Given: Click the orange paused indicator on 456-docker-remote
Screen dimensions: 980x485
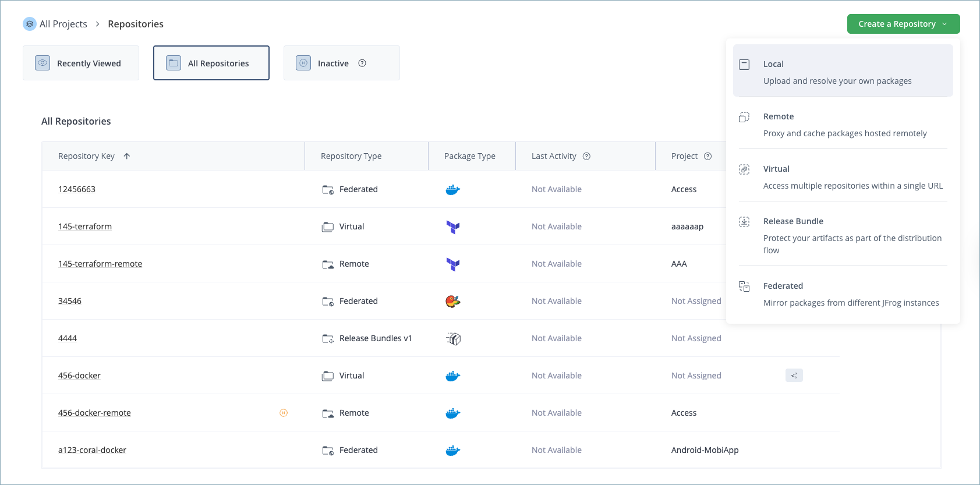Looking at the screenshot, I should coord(284,413).
